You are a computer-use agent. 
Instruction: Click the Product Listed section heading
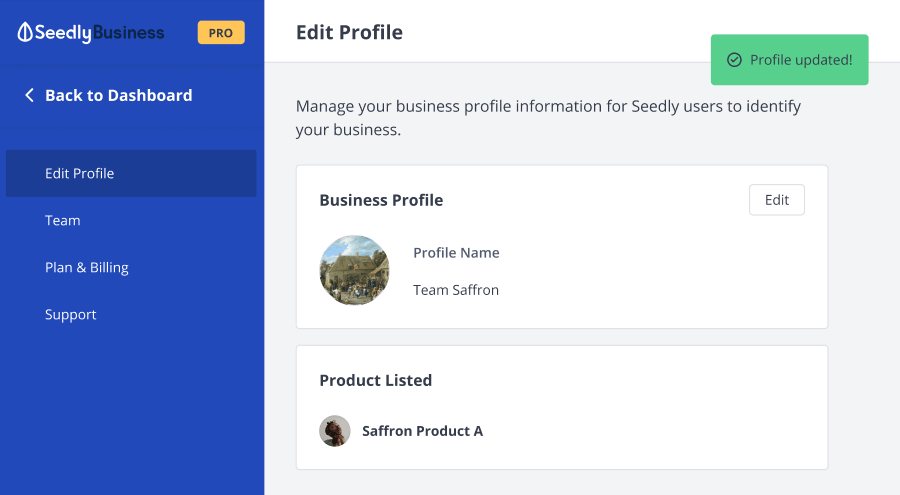pyautogui.click(x=375, y=380)
